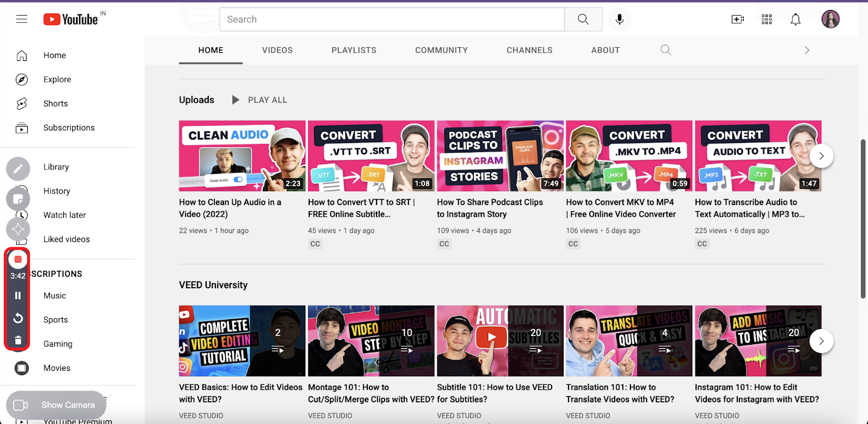This screenshot has height=424, width=868.
Task: Open Podcast Clips to Instagram thumbnail
Action: [500, 156]
